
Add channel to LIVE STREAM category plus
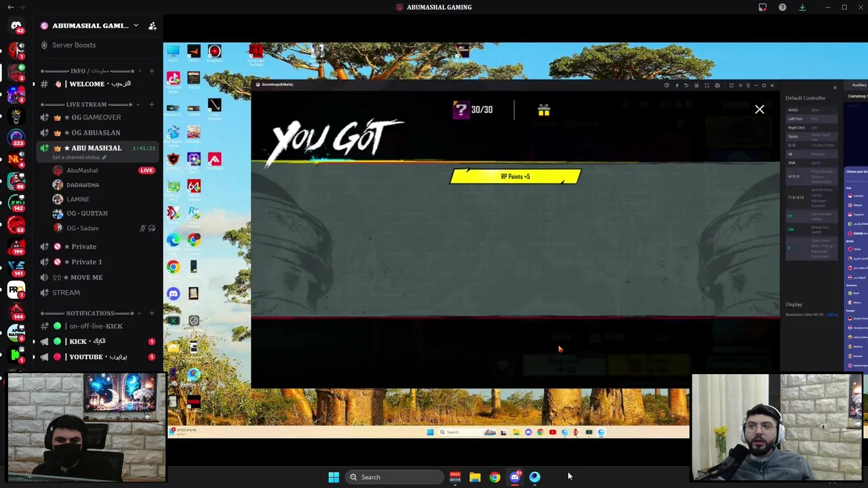tap(151, 104)
